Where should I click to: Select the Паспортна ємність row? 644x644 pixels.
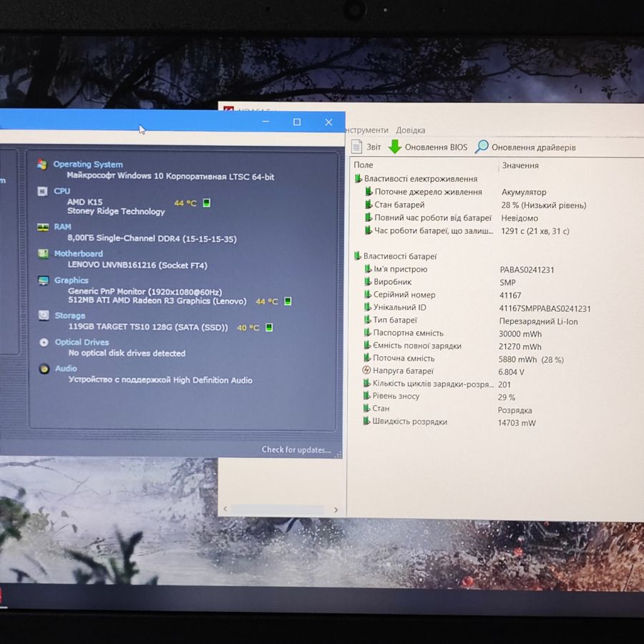click(x=453, y=333)
